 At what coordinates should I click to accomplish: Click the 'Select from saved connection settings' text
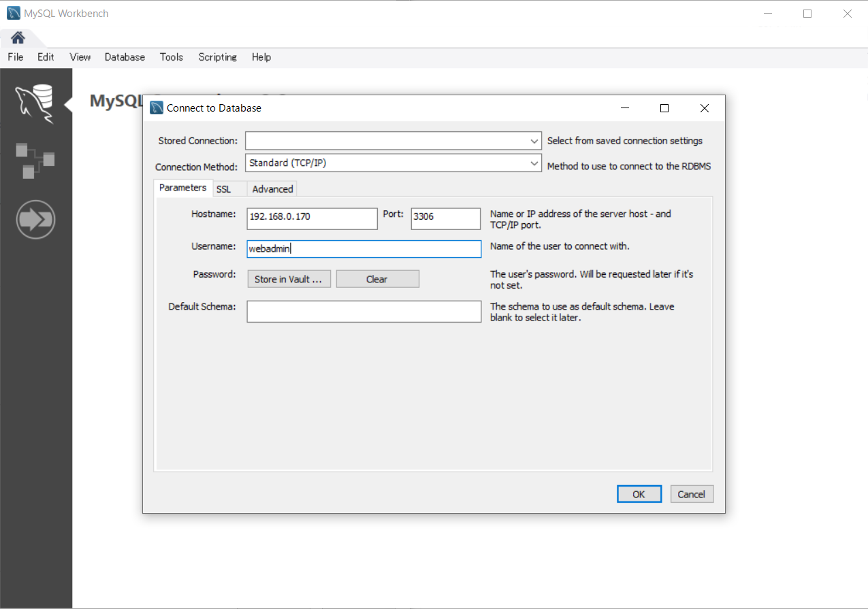(625, 141)
